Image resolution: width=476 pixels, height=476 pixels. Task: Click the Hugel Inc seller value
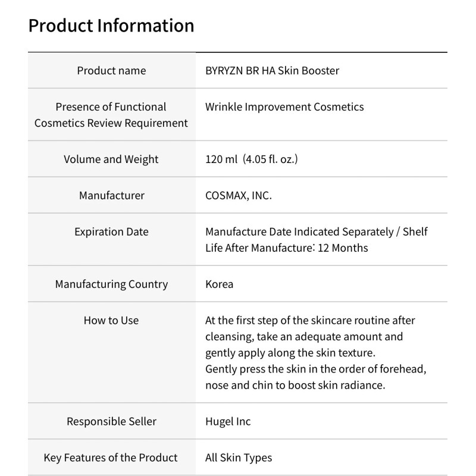[x=228, y=422]
